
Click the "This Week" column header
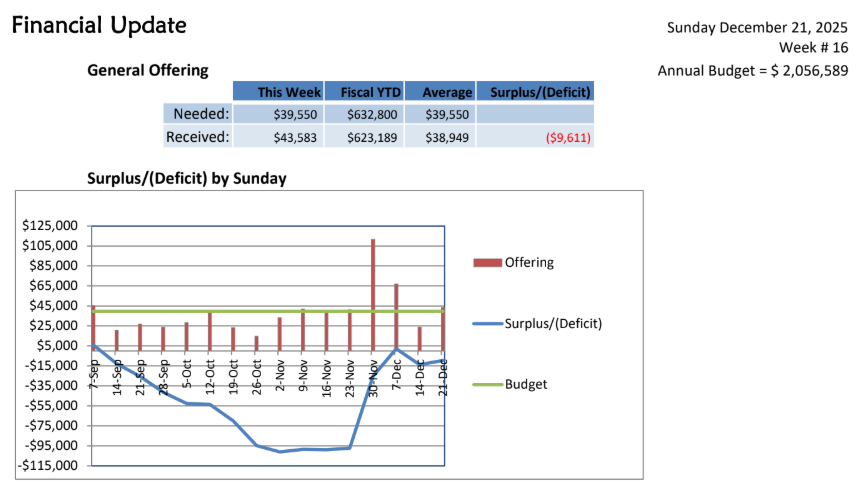point(278,92)
